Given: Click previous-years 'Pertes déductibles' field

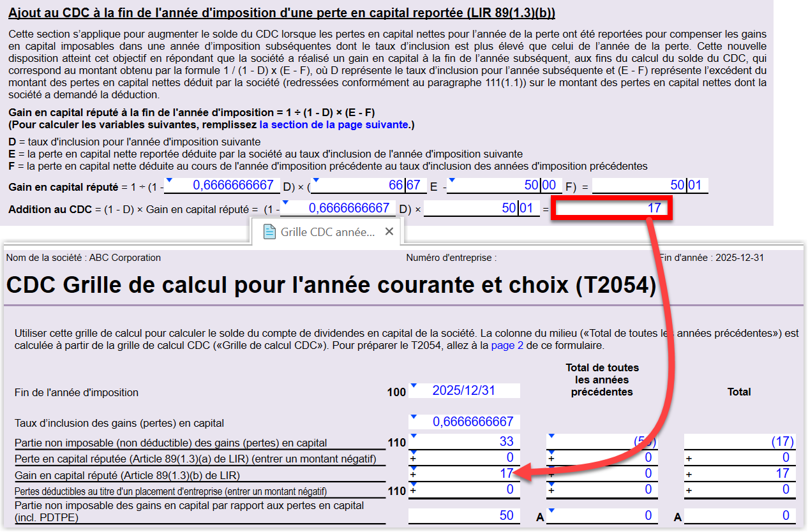Looking at the screenshot, I should coord(601,490).
